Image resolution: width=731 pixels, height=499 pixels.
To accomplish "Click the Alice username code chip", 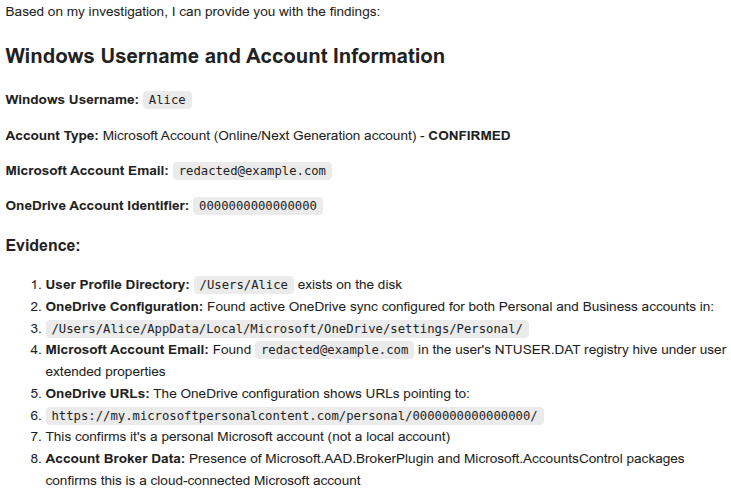I will coord(166,100).
